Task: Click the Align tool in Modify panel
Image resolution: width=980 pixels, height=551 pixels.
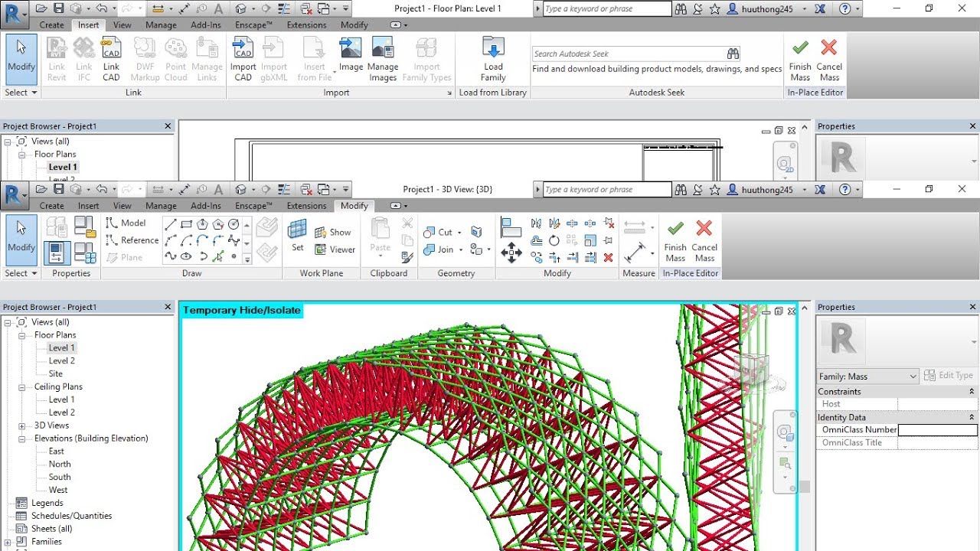Action: [x=511, y=227]
